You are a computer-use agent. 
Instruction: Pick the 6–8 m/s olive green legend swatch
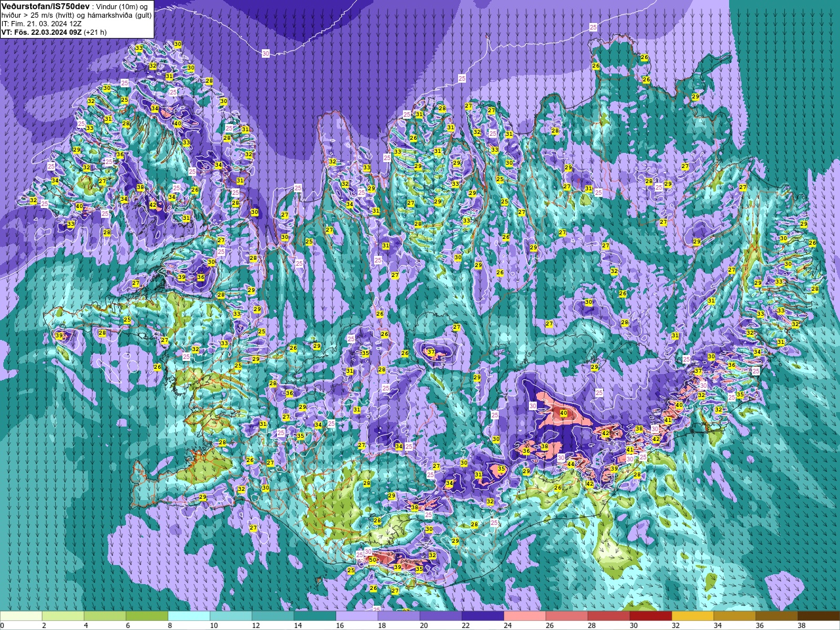pyautogui.click(x=147, y=616)
